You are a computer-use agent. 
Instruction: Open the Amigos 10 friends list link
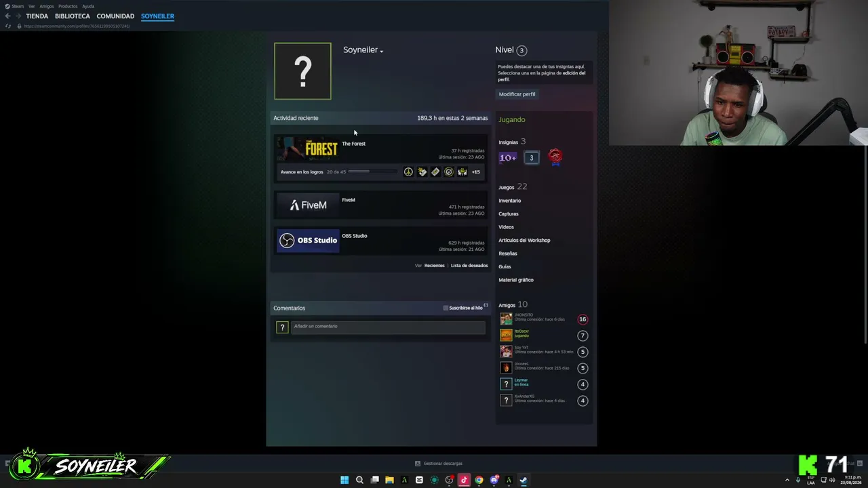click(513, 305)
